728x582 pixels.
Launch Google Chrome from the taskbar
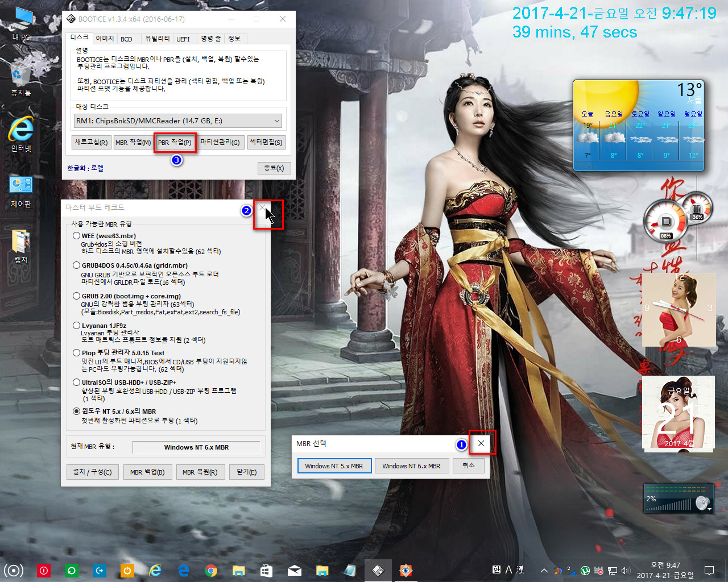pyautogui.click(x=211, y=570)
